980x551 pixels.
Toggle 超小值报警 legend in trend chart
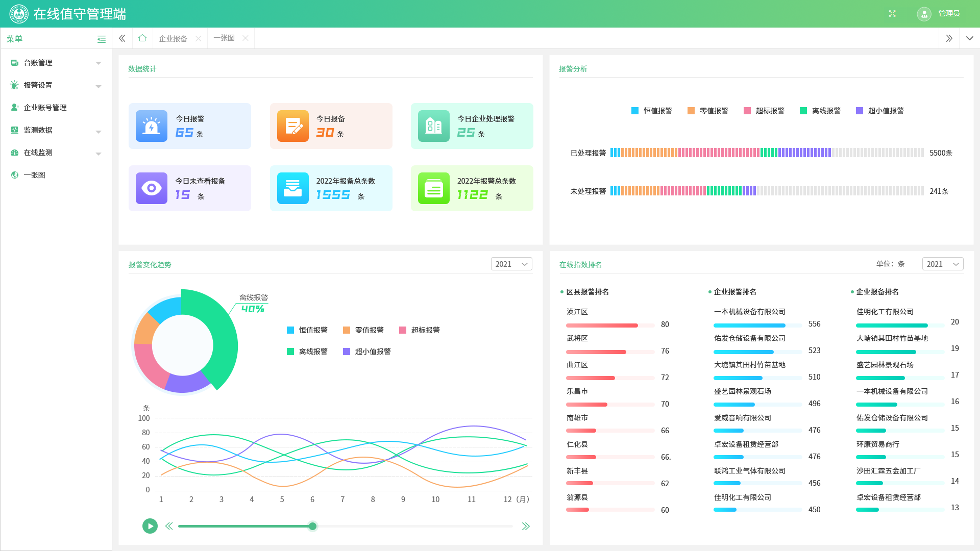tap(367, 352)
